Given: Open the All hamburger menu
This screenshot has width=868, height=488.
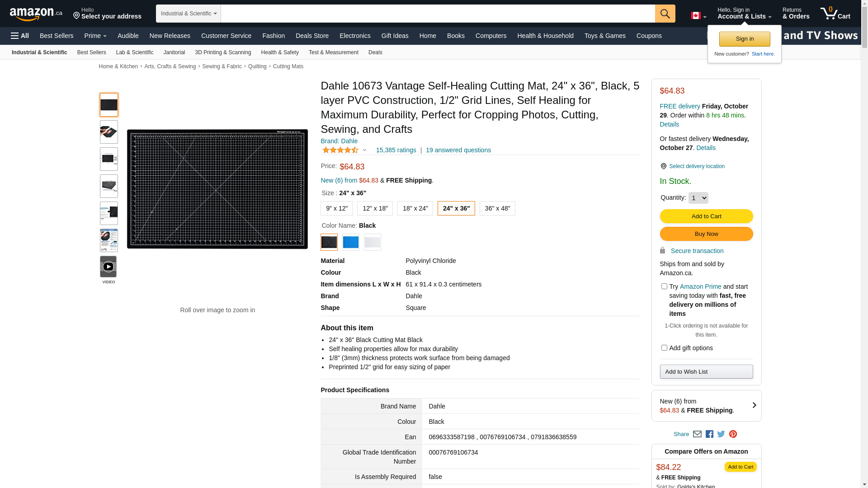Looking at the screenshot, I should click(x=20, y=36).
